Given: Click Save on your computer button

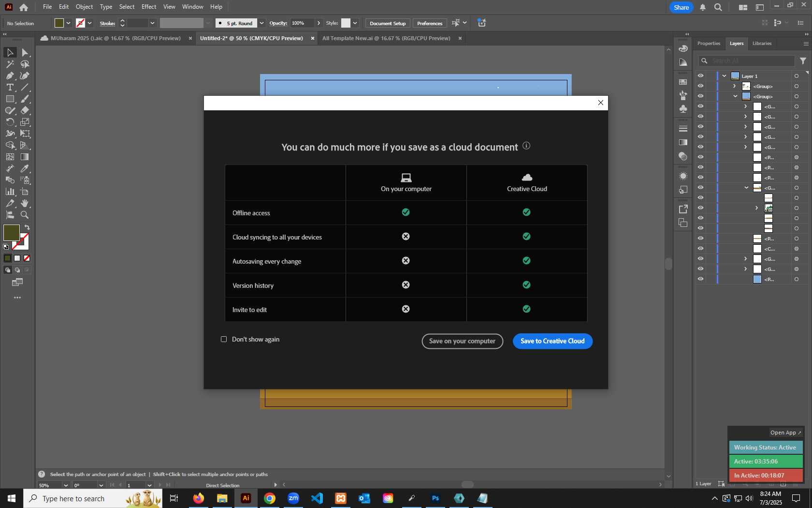Looking at the screenshot, I should (x=462, y=341).
